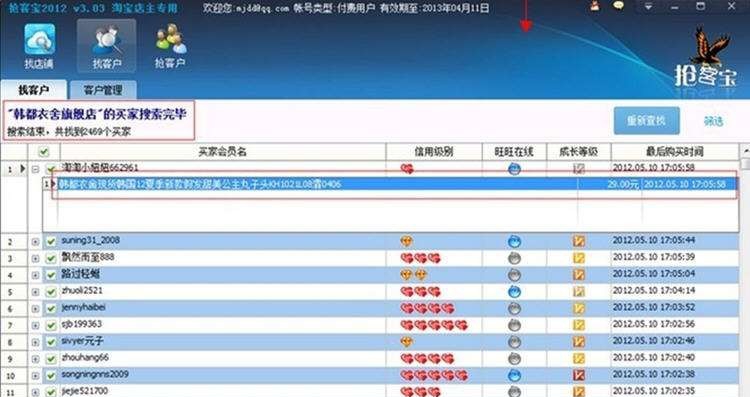
Task: Expand the zhouhang66 row
Action: click(35, 359)
